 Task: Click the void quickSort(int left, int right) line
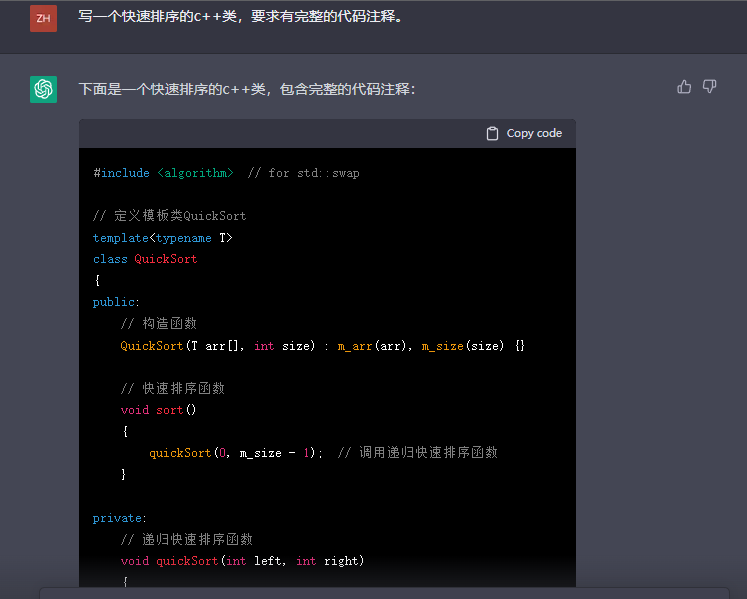pyautogui.click(x=242, y=561)
